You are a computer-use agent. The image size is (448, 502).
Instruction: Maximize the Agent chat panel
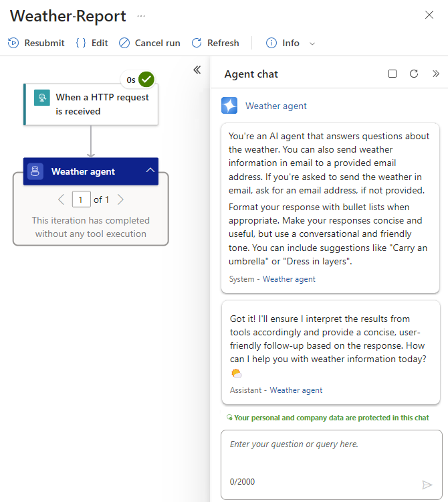393,74
